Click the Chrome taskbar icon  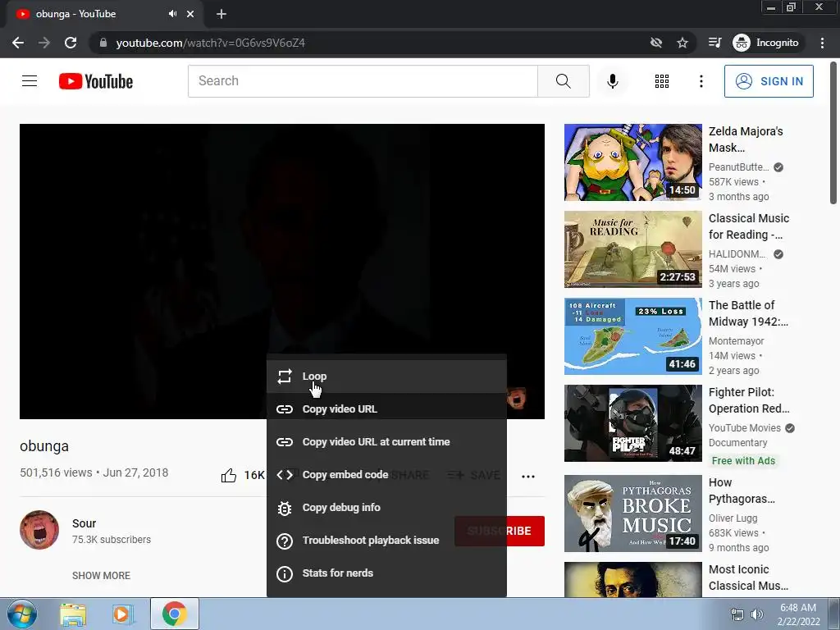click(x=175, y=614)
